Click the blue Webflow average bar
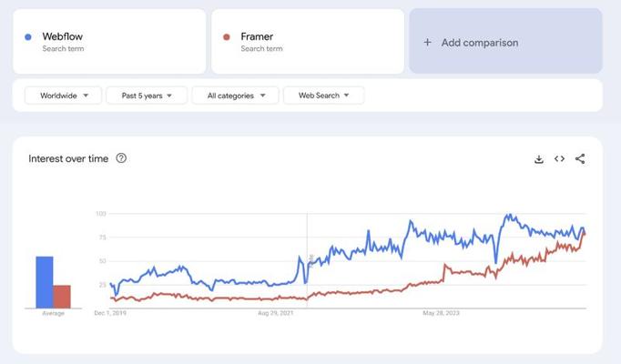The height and width of the screenshot is (364, 621). 45,282
